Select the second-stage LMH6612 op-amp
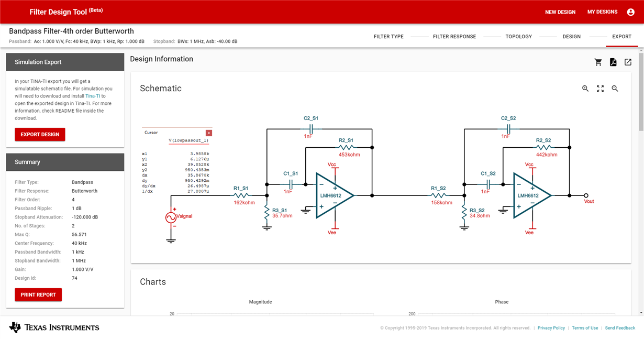Screen dimensions: 644x339 (532, 195)
